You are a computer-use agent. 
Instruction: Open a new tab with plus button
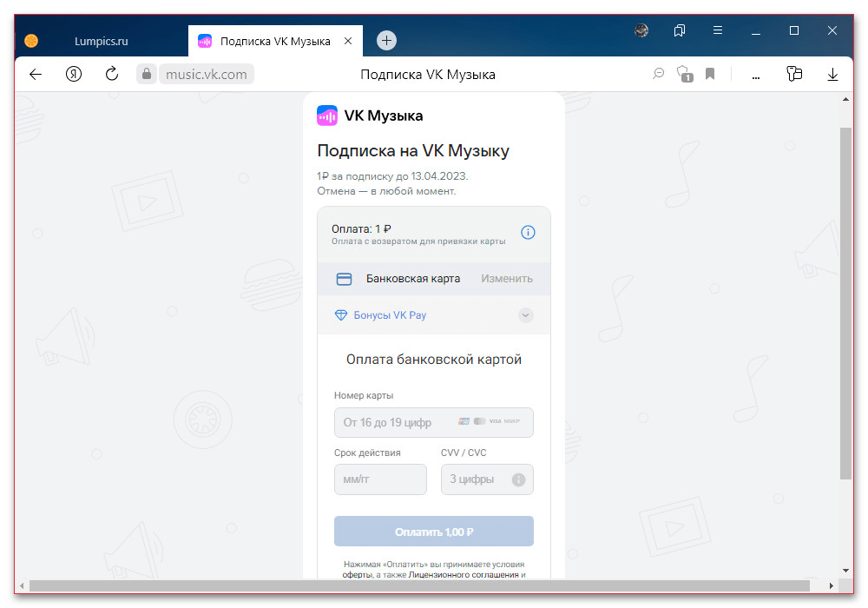pyautogui.click(x=386, y=41)
